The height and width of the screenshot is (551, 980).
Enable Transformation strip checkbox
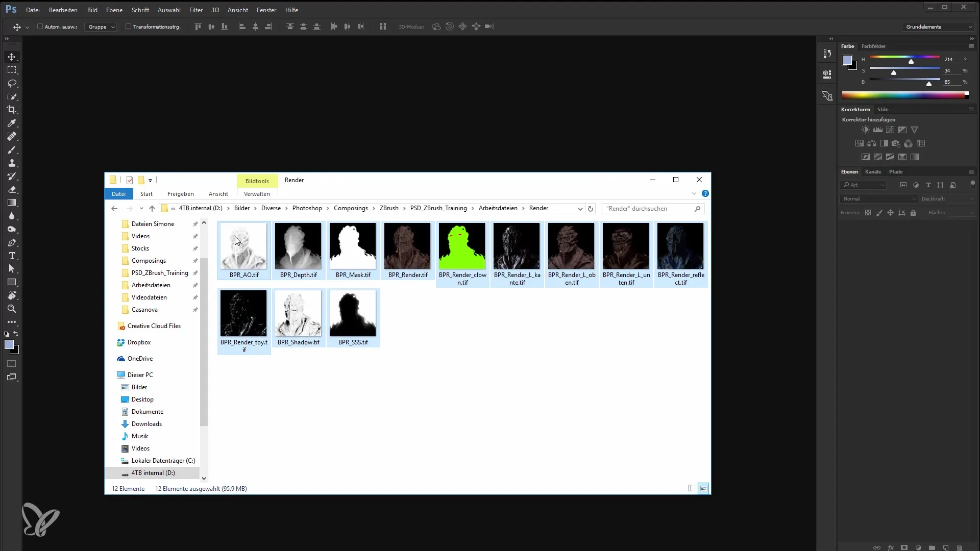coord(129,26)
